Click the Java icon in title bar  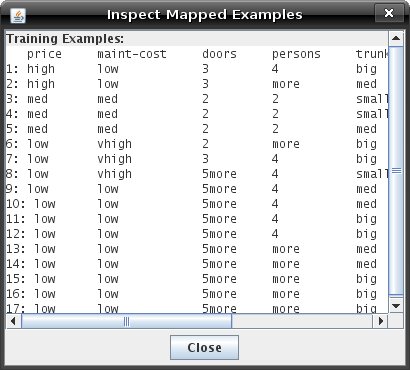point(18,15)
